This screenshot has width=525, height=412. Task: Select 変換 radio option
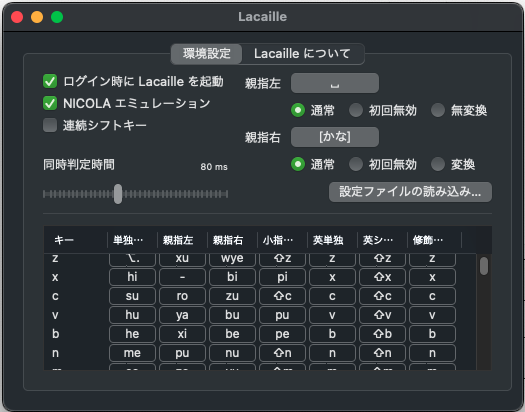(x=438, y=164)
